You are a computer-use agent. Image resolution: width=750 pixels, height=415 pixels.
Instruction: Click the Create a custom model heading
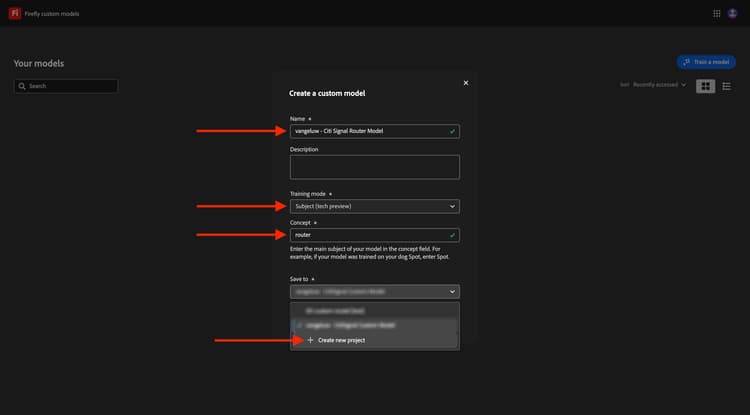point(327,93)
